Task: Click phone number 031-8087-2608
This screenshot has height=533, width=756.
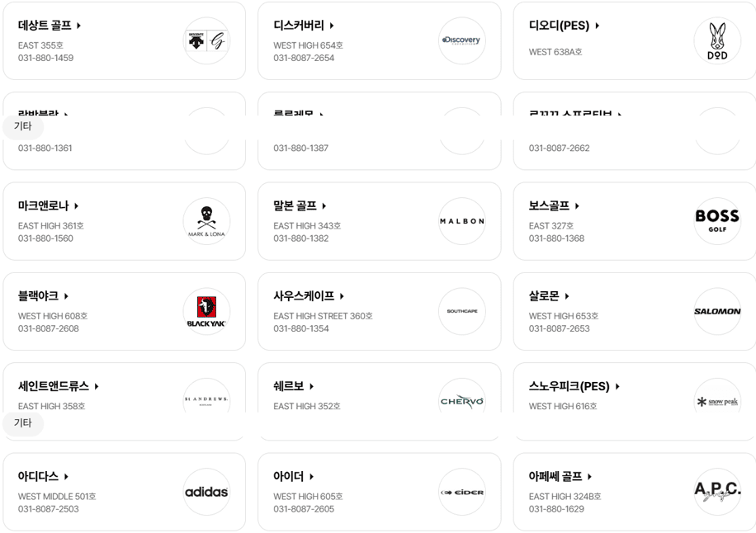Action: tap(48, 328)
